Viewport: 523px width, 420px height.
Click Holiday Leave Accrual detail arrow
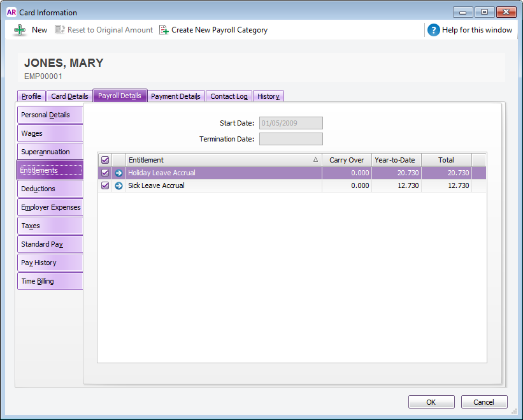click(x=118, y=173)
